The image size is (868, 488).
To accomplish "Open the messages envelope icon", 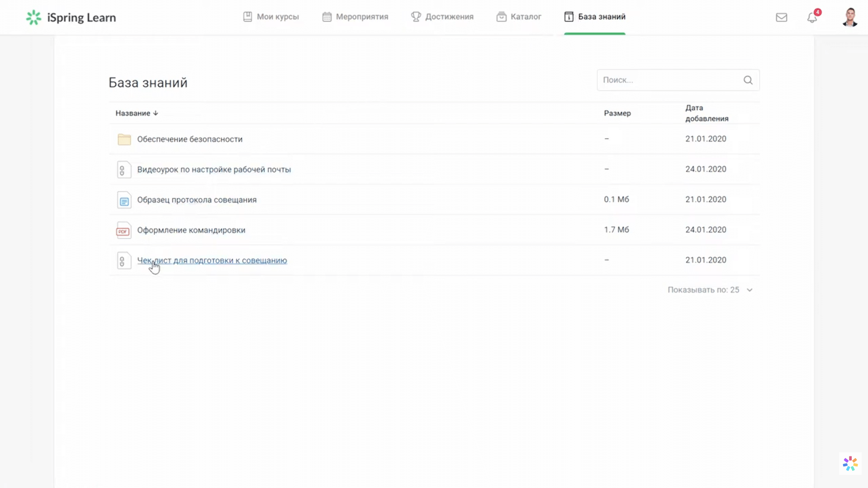I will 781,17.
